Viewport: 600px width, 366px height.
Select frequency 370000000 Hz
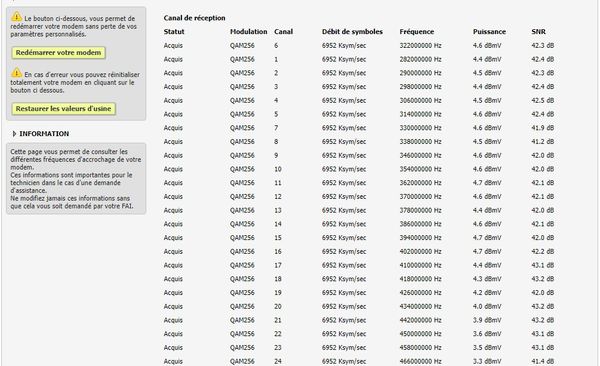pos(421,197)
